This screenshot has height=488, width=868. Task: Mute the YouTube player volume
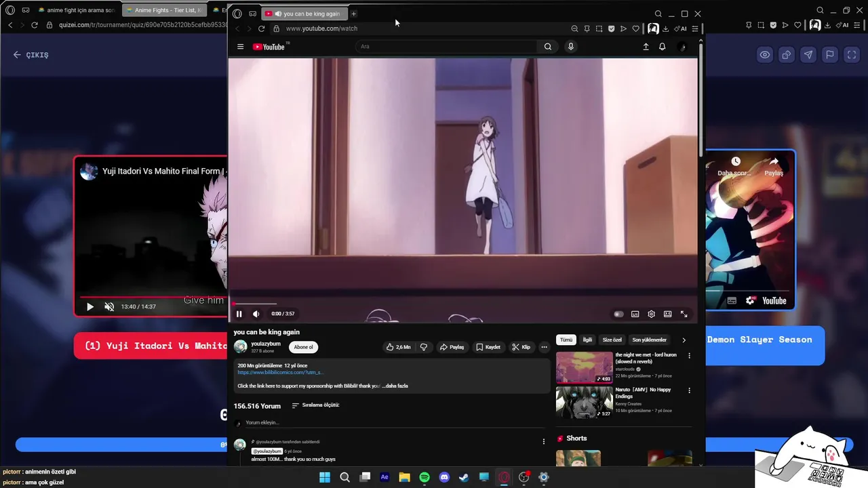(256, 314)
